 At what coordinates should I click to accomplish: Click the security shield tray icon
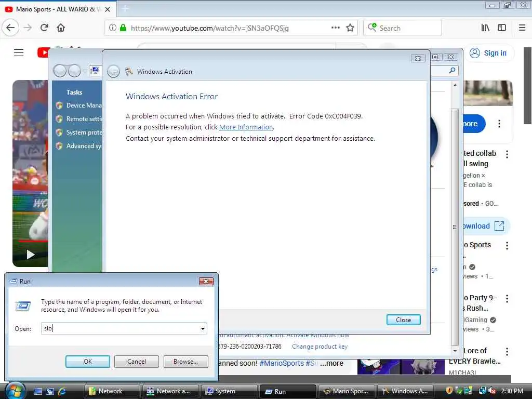[x=449, y=391]
